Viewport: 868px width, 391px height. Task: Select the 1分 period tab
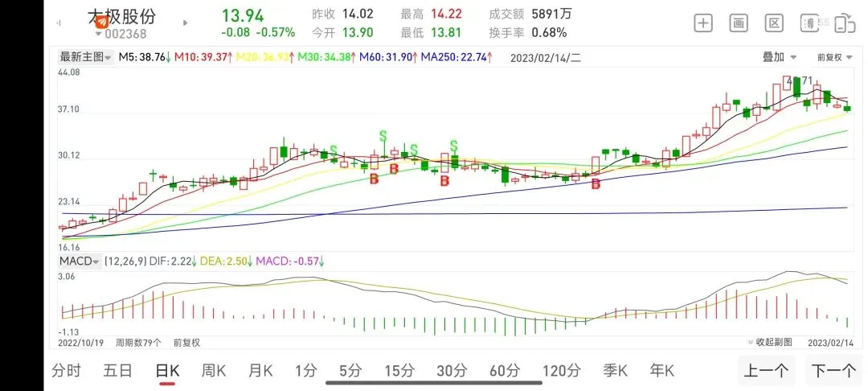[305, 371]
